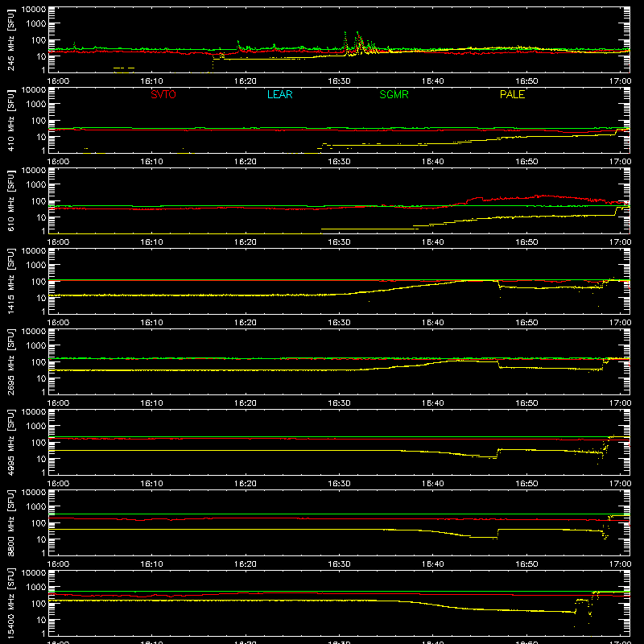Click the 16:20 time tick below 610 MHz plot
The height and width of the screenshot is (644, 644).
coord(246,242)
